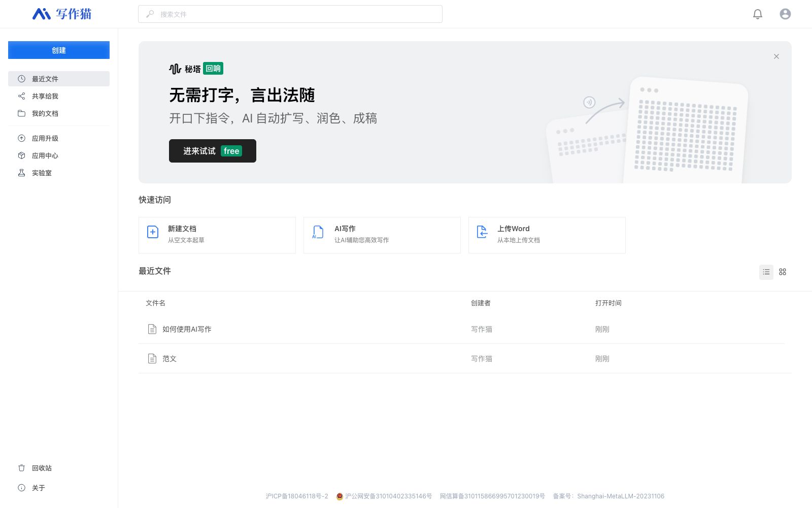The image size is (812, 508).
Task: Open 应用升级 in the sidebar
Action: 59,138
